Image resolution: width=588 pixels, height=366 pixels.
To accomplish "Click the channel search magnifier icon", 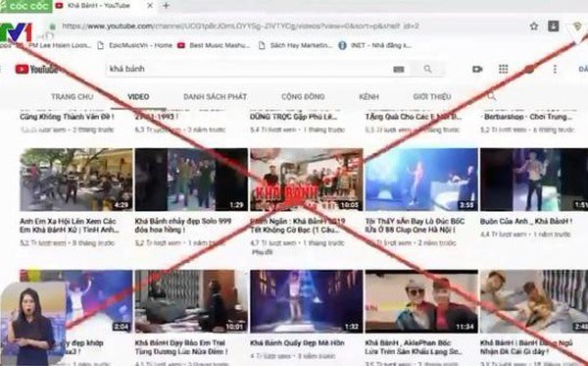I will [x=492, y=97].
